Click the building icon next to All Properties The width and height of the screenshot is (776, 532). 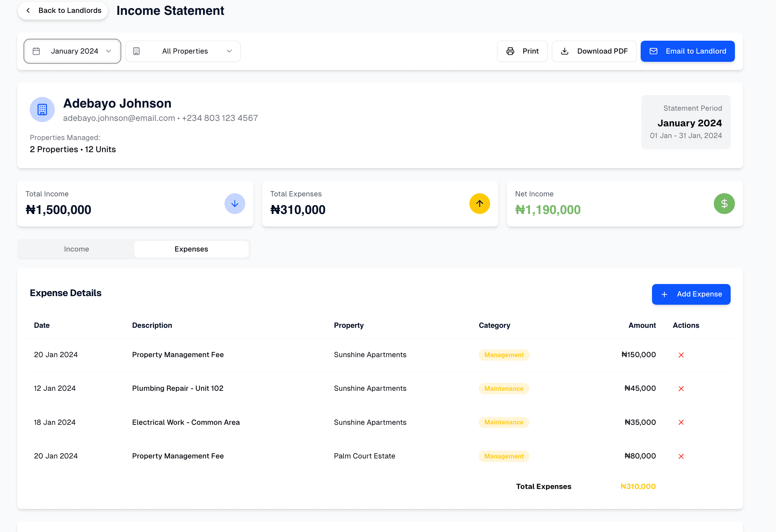(137, 51)
